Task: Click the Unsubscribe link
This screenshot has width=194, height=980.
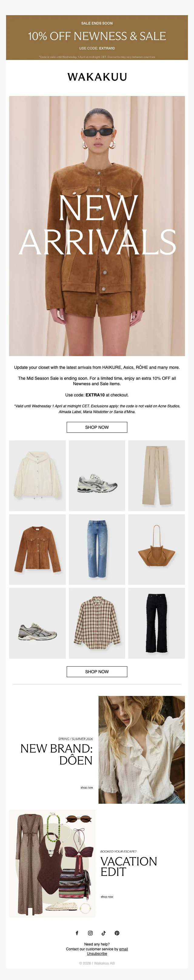Action: [97, 953]
